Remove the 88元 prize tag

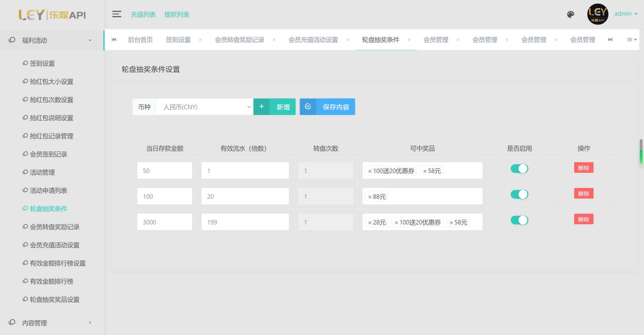370,197
